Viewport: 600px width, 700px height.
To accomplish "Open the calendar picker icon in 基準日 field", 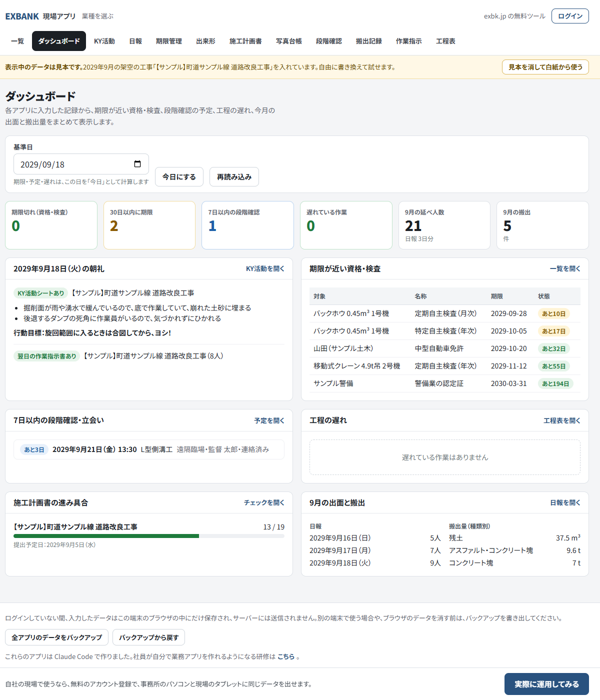I will coord(137,164).
